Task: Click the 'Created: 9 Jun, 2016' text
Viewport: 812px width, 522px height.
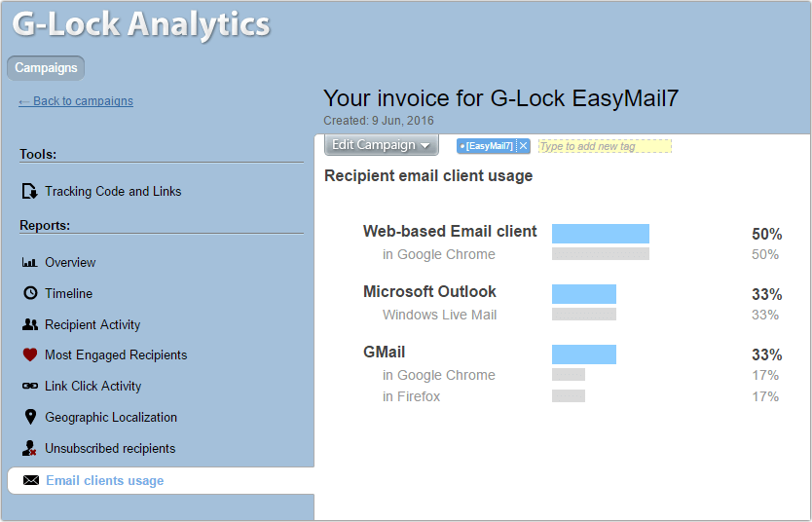Action: 379,121
